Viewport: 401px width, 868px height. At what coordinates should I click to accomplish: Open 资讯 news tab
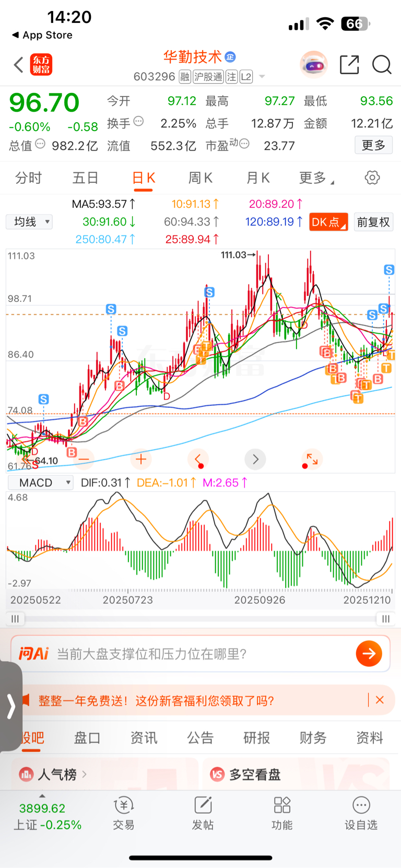tap(144, 737)
